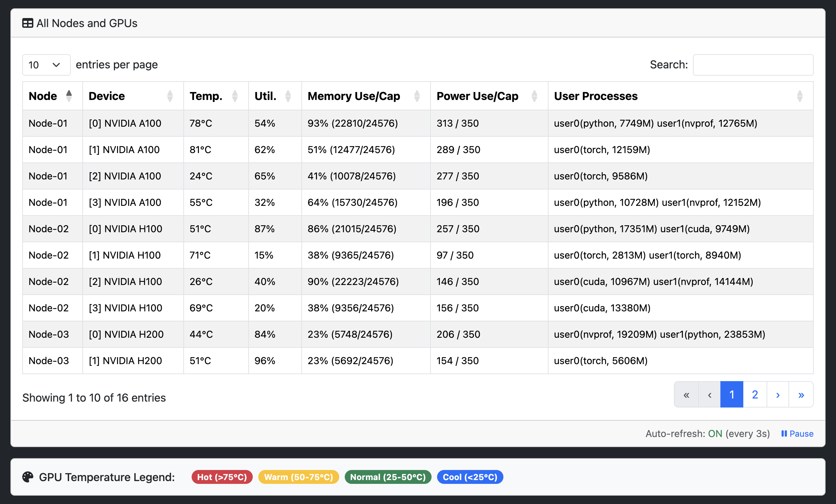The image size is (836, 504).
Task: Click the 97 / 350 power cell
Action: pyautogui.click(x=489, y=255)
